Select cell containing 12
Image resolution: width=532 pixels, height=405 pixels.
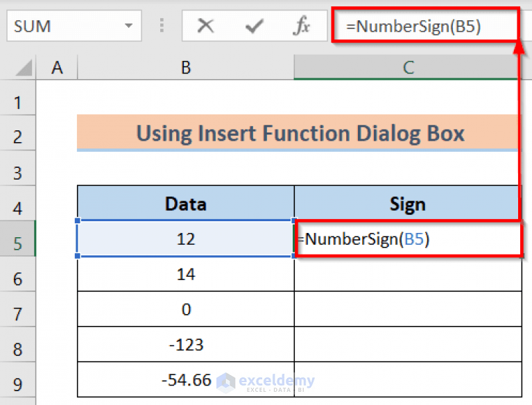pos(186,239)
